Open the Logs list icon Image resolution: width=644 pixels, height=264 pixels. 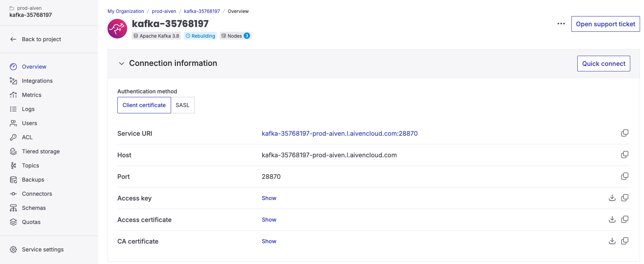pyautogui.click(x=13, y=109)
